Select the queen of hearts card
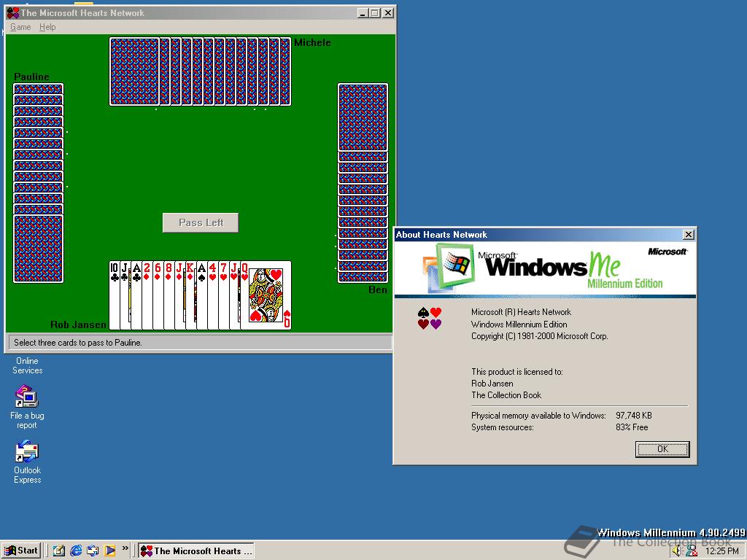The height and width of the screenshot is (560, 747). coord(266,295)
